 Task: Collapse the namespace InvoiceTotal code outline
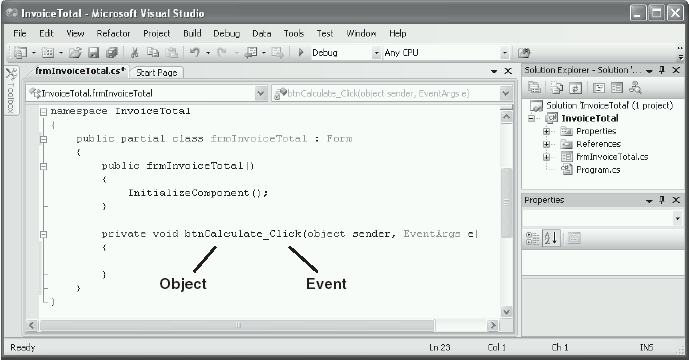(x=44, y=112)
